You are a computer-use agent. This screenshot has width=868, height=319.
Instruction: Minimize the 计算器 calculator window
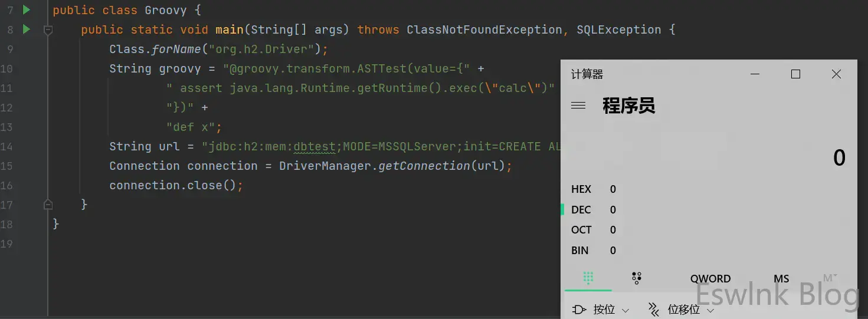click(x=755, y=74)
